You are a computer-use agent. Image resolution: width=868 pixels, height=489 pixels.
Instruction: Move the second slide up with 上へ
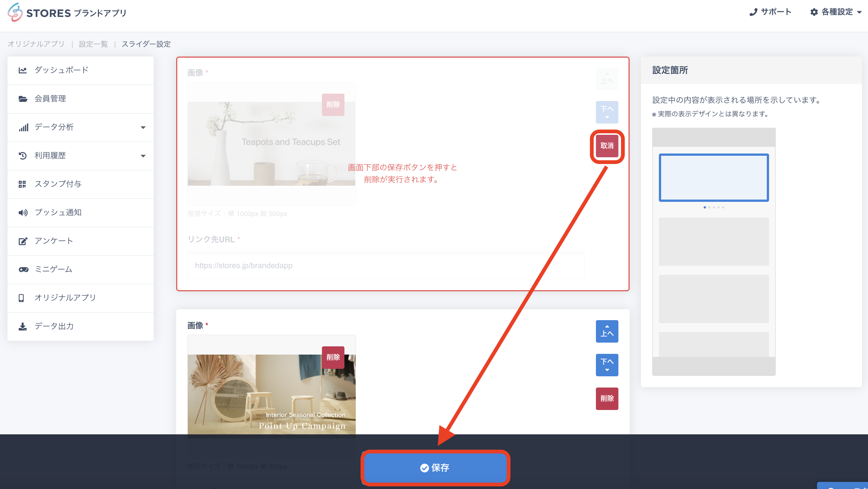click(607, 331)
